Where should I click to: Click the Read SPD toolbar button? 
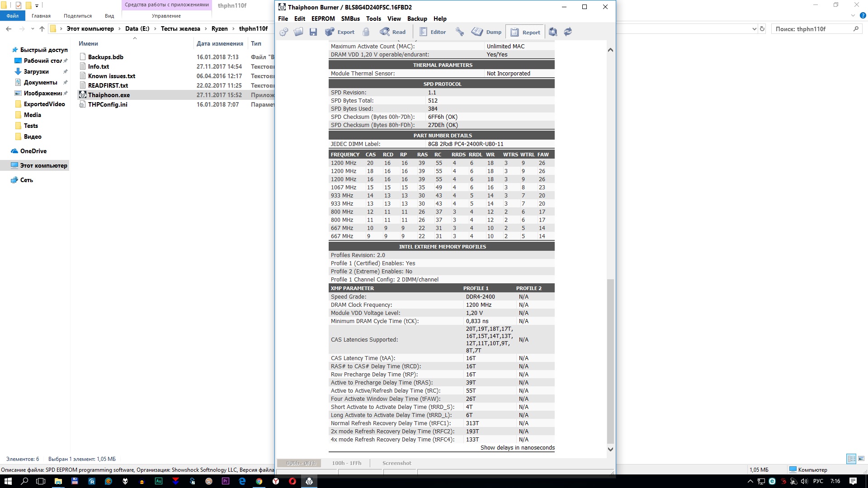click(393, 32)
